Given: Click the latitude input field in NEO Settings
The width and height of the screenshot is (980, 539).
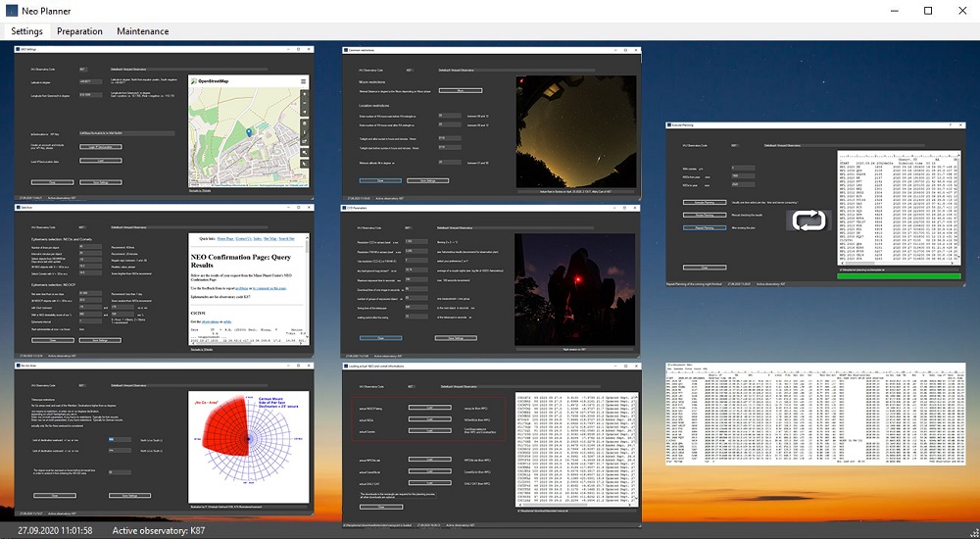Looking at the screenshot, I should pyautogui.click(x=90, y=82).
